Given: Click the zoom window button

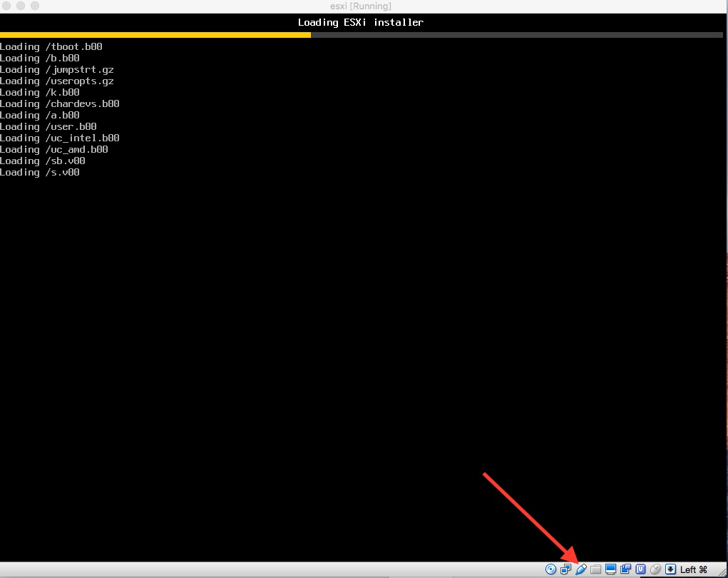Looking at the screenshot, I should (34, 6).
